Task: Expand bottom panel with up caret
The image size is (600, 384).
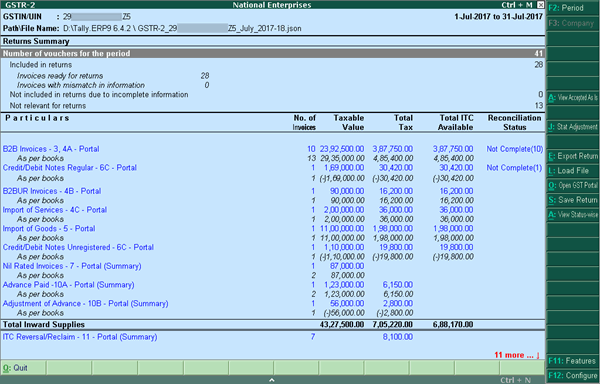Action: pos(272,380)
